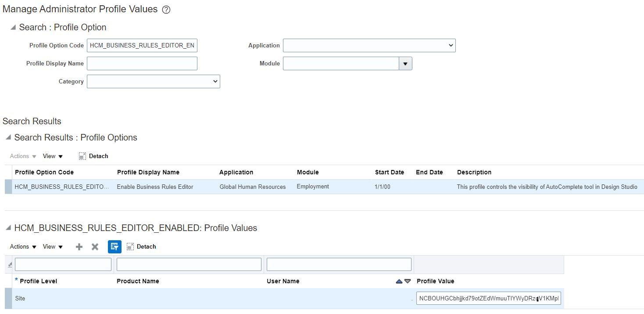Collapse the Search Results : Profile Options section
Viewport: 644px width, 314px height.
[7, 137]
